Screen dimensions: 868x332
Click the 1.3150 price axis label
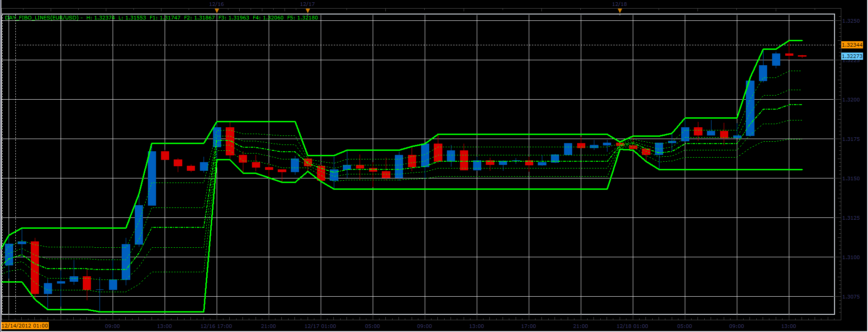(x=851, y=178)
